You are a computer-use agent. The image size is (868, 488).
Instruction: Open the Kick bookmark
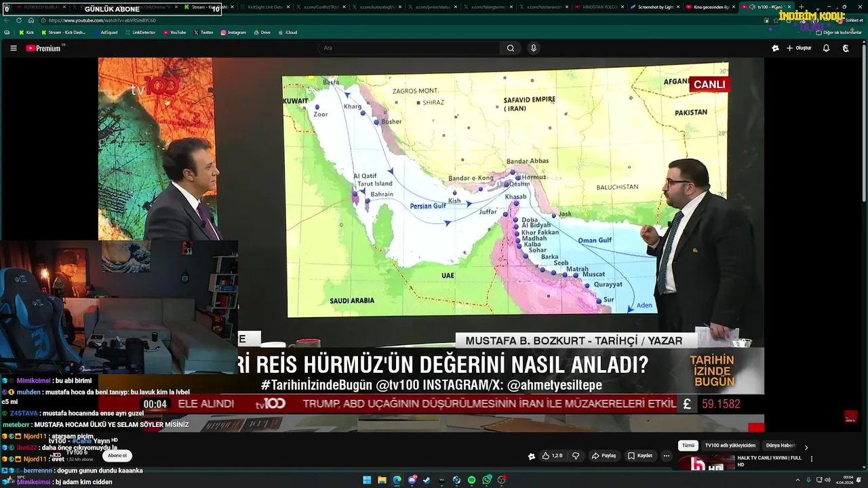(26, 33)
